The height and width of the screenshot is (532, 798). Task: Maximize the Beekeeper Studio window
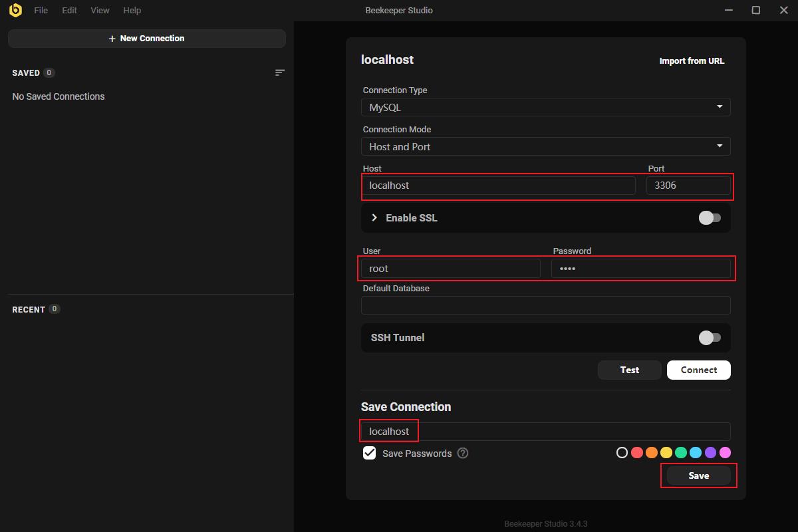(755, 10)
